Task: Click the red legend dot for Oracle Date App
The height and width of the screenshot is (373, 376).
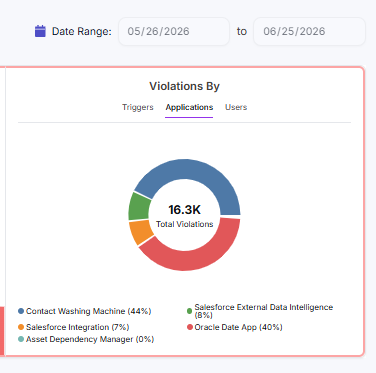Action: (190, 327)
